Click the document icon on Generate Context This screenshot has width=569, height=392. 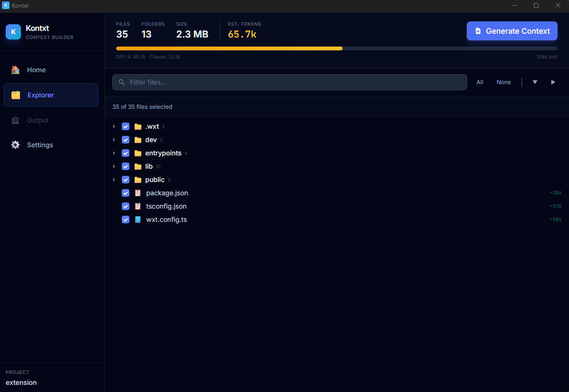click(478, 31)
